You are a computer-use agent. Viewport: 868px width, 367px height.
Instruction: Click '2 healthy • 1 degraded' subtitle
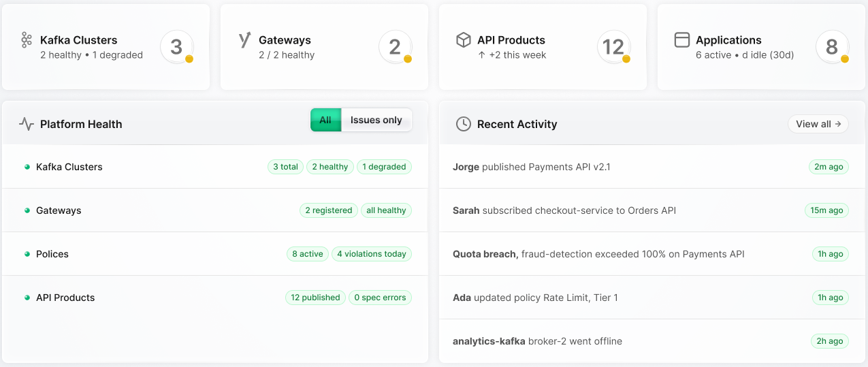(x=91, y=55)
